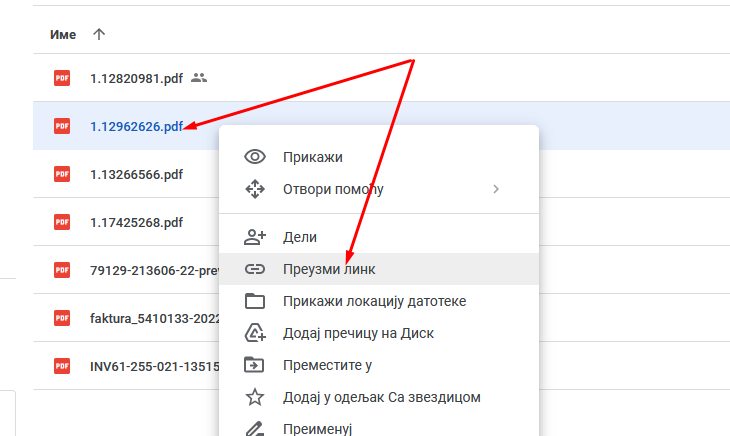Click the Име column header

[x=63, y=34]
